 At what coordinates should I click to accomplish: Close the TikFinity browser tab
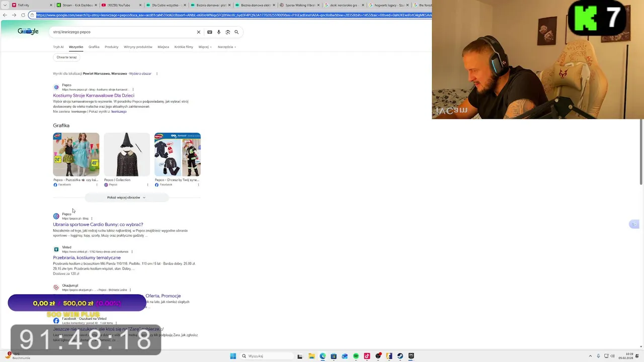(51, 5)
